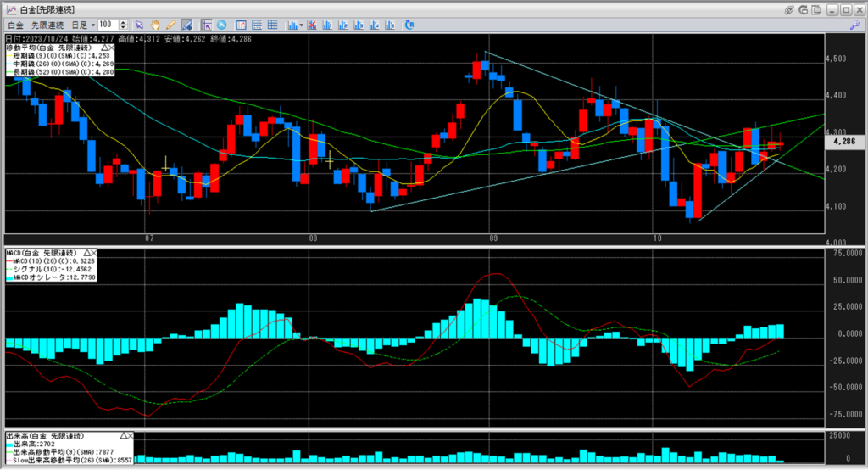Open settings via the wrench icon
Viewport: 868px width, 470px height.
point(854,25)
